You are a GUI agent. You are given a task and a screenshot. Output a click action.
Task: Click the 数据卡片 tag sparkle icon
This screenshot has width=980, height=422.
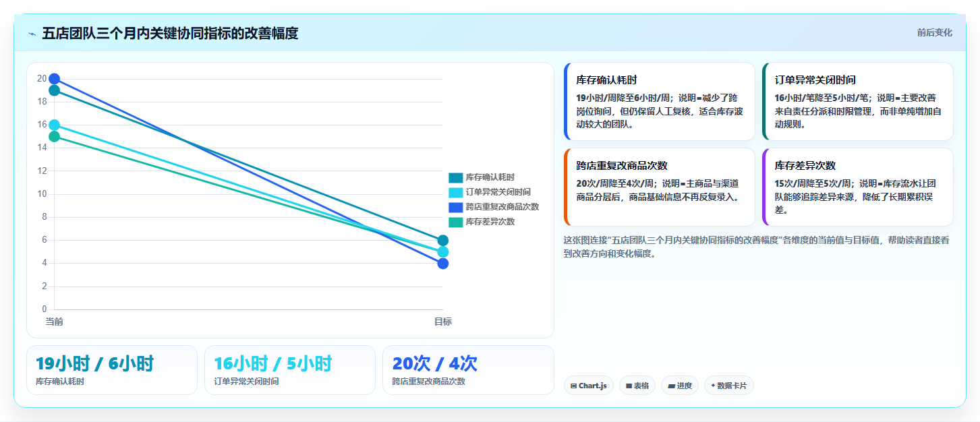tap(713, 386)
